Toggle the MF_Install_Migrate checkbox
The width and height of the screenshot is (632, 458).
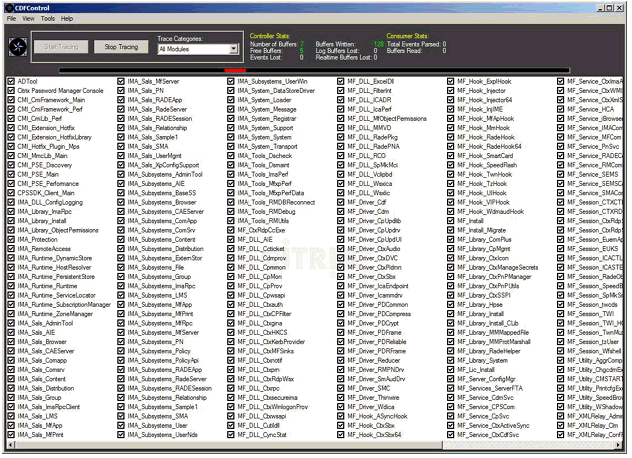tap(451, 230)
